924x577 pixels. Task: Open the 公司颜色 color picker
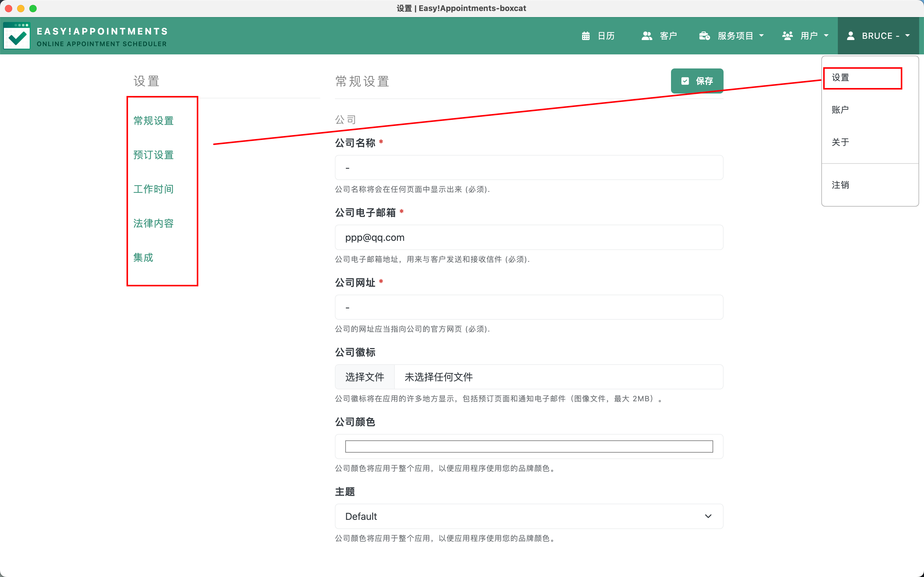coord(529,447)
